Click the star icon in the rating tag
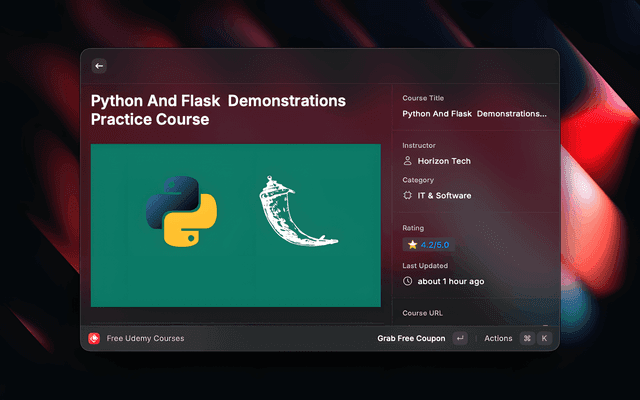This screenshot has height=400, width=640. (x=412, y=244)
